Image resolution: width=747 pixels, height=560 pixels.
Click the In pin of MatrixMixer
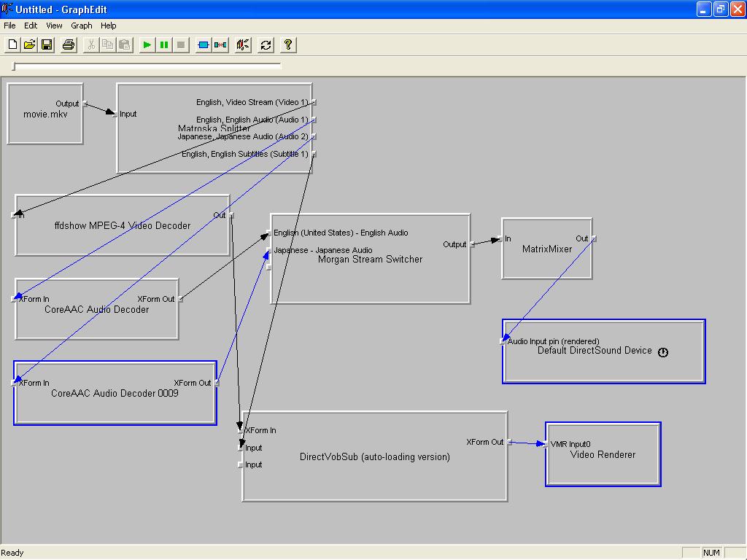coord(500,238)
